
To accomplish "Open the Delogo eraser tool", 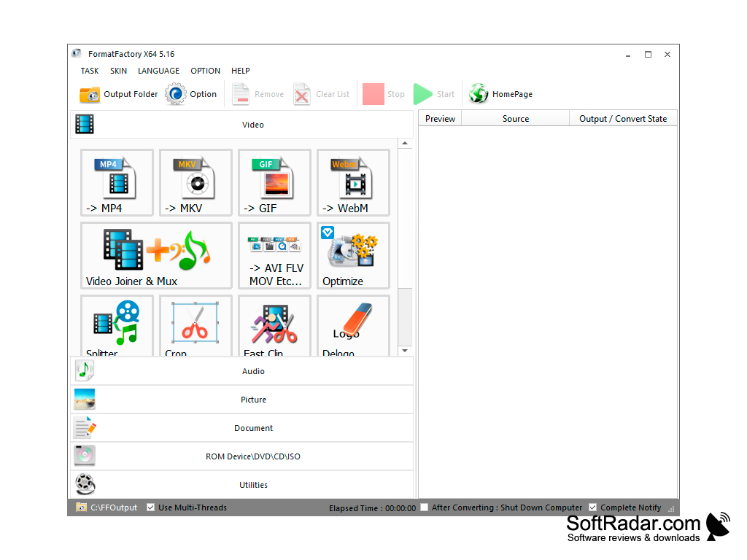I will pyautogui.click(x=353, y=326).
